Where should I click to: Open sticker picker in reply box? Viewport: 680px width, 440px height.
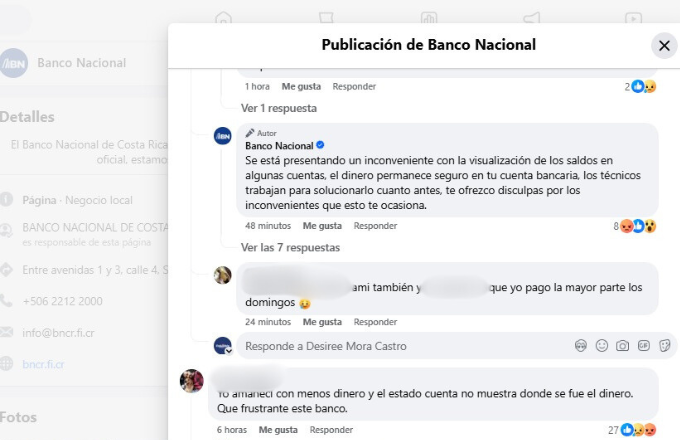coord(665,346)
